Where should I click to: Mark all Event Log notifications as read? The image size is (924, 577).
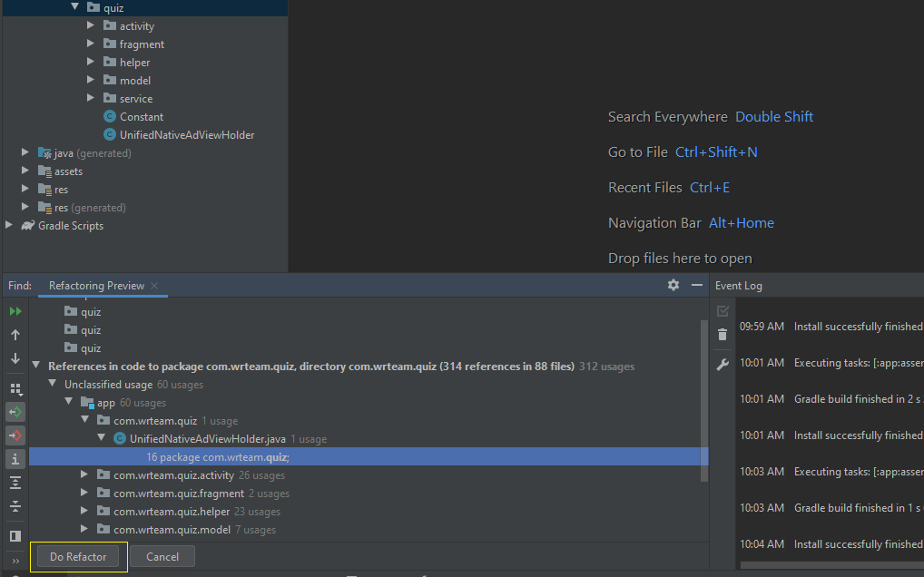(722, 311)
